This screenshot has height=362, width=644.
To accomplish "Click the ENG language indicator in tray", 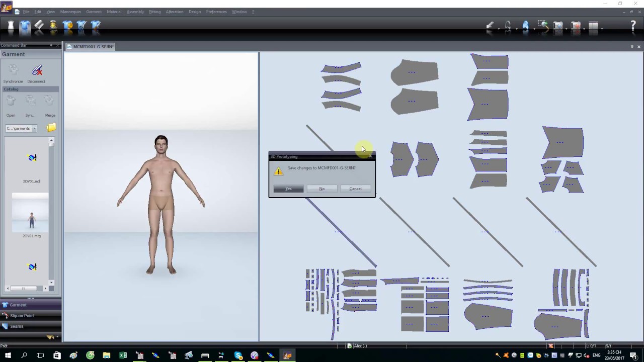I will tap(597, 355).
